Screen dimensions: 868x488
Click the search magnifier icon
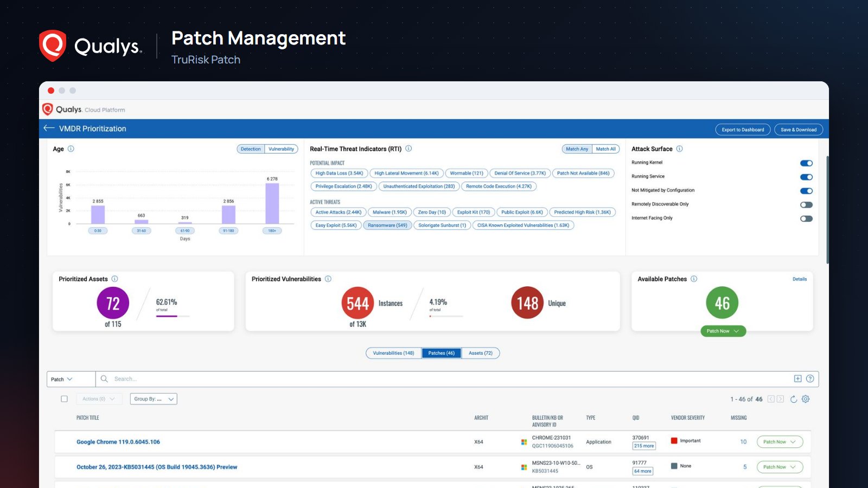click(x=104, y=379)
